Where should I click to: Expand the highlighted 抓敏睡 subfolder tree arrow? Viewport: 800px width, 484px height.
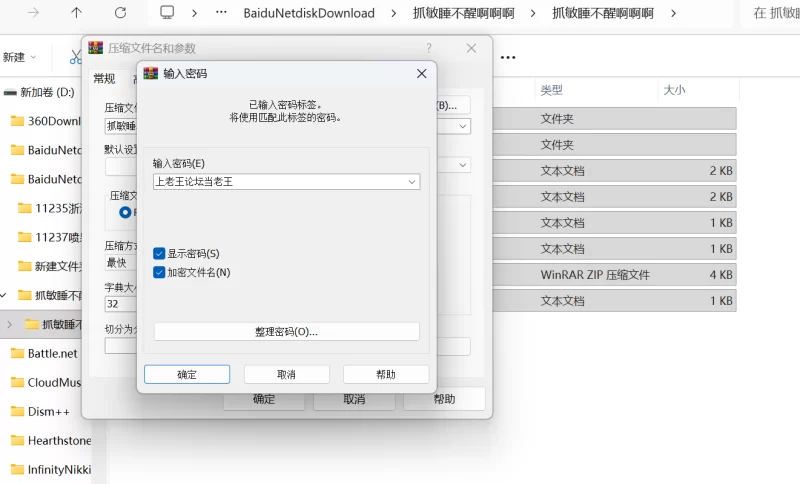tap(9, 324)
